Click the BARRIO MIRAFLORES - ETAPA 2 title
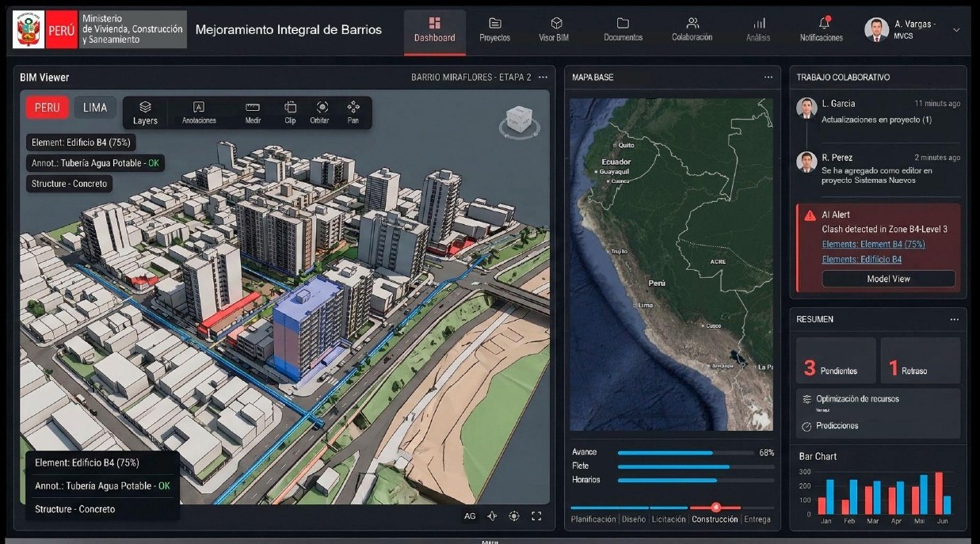 (x=471, y=77)
